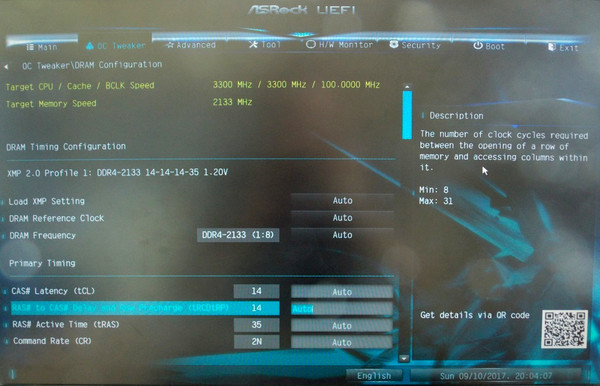600x386 pixels.
Task: Click the XMP 2.0 Profile 1 text
Action: coord(117,173)
